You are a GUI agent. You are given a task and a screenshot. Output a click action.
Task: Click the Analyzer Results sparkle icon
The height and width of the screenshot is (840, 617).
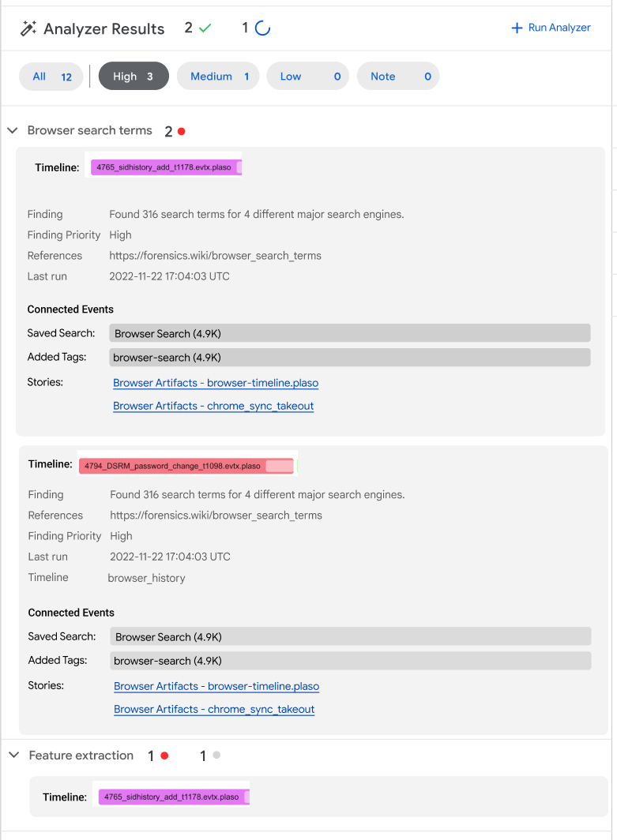(28, 28)
